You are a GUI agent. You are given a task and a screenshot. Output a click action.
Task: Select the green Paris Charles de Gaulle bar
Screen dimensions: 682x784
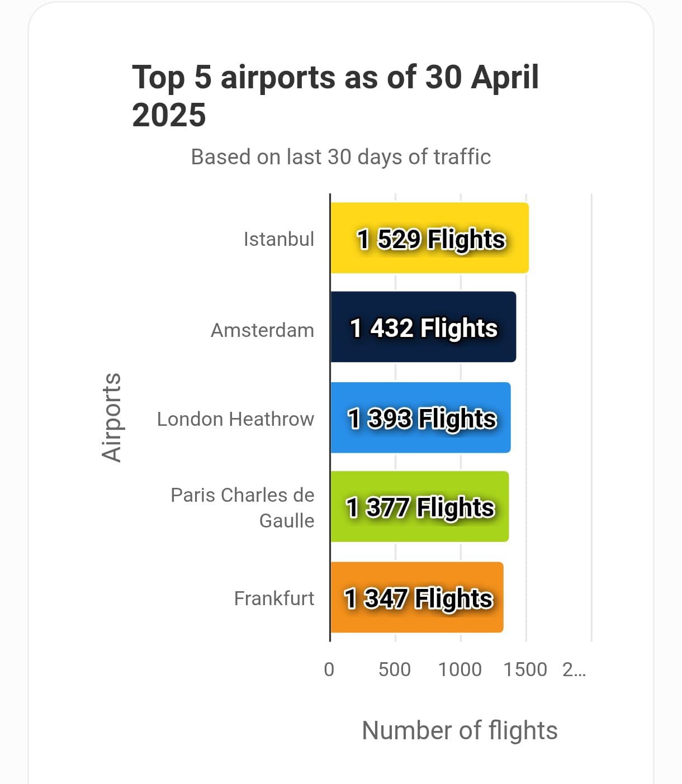419,507
